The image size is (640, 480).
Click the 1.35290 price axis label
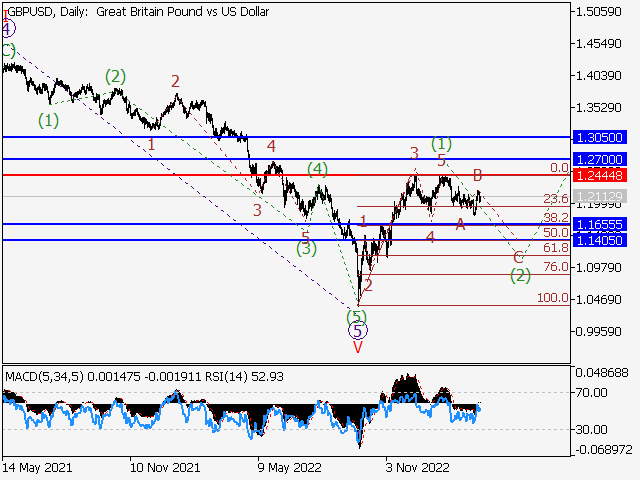[598, 108]
